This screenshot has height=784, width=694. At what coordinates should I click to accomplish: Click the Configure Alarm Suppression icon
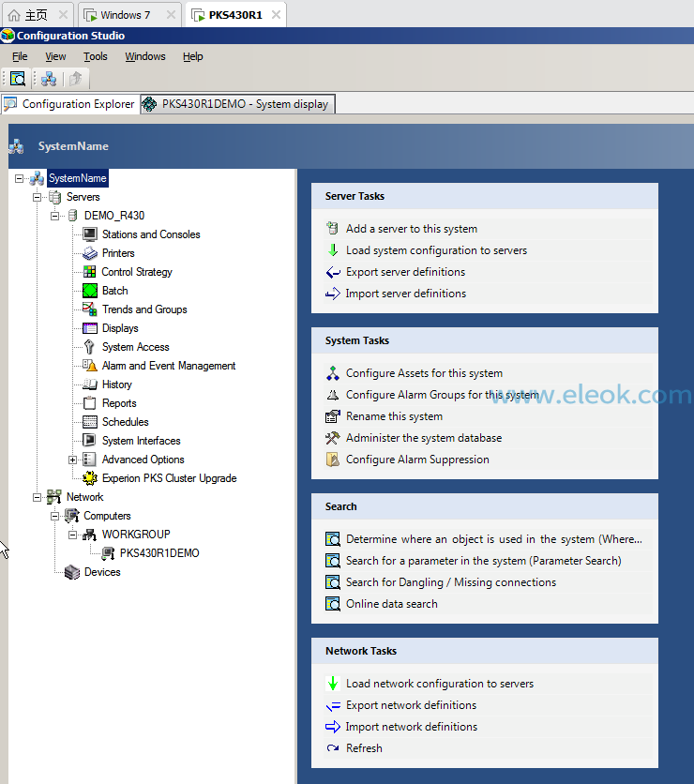coord(333,459)
